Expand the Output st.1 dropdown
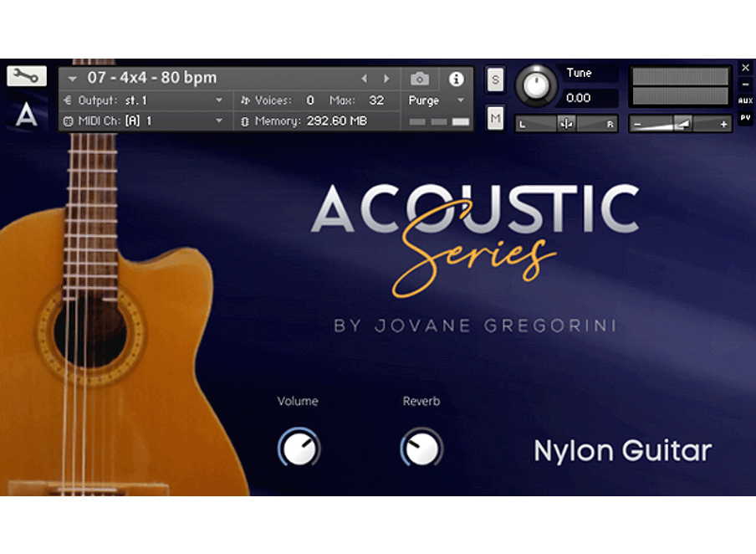The image size is (756, 554). pos(217,100)
